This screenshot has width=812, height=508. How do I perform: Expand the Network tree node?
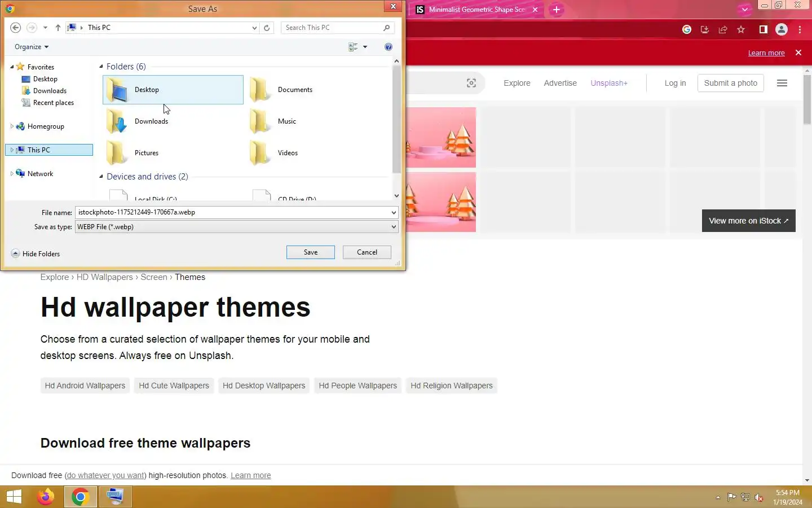(x=12, y=174)
